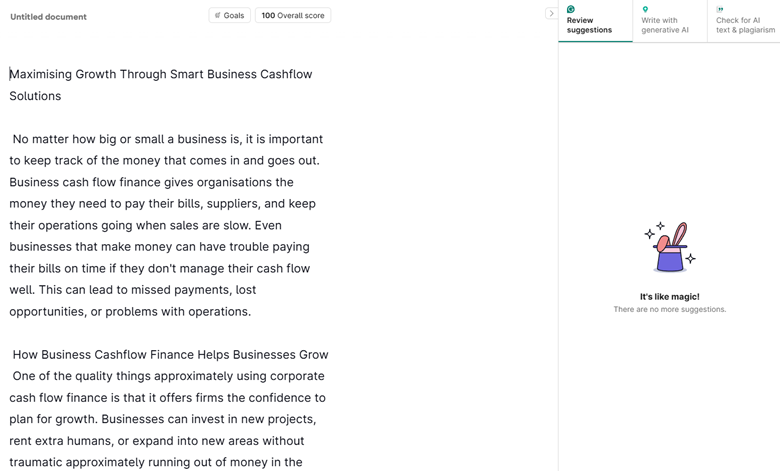This screenshot has width=780, height=471.
Task: Place cursor in the 'Maximising Growth' title line
Action: [161, 74]
